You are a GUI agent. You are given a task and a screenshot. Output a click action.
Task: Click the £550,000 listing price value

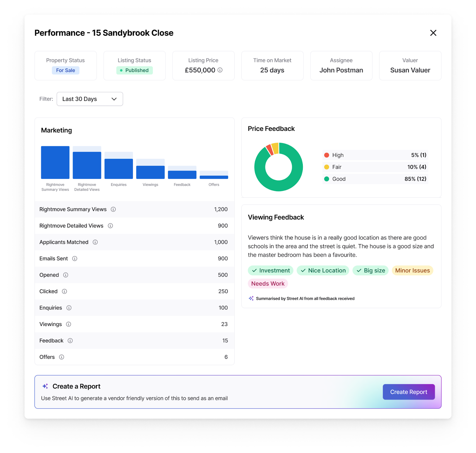pos(200,70)
